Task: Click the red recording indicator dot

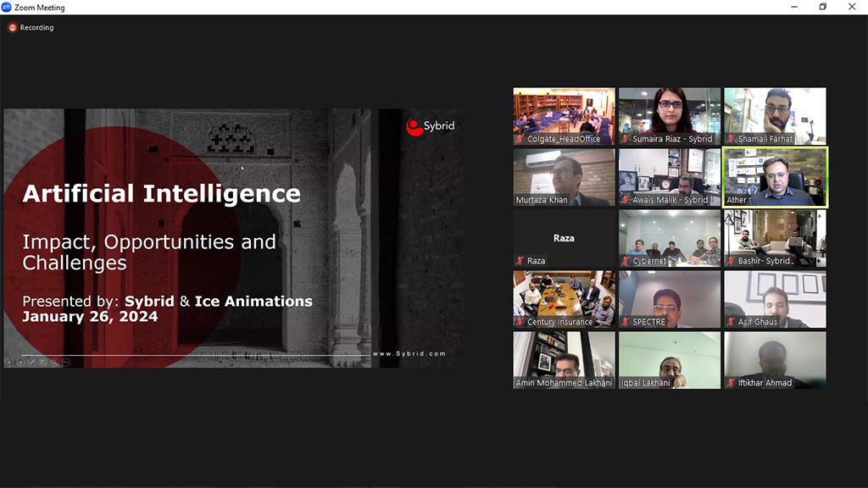Action: click(x=12, y=28)
